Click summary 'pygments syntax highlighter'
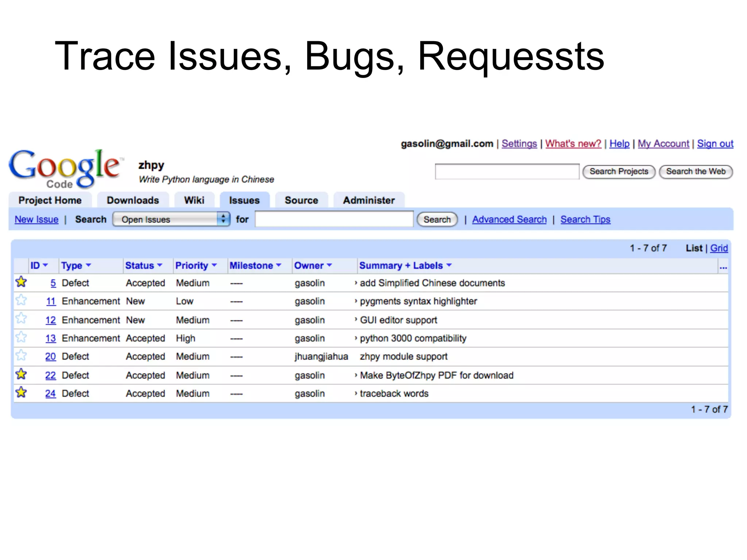Image resolution: width=747 pixels, height=560 pixels. (x=418, y=302)
